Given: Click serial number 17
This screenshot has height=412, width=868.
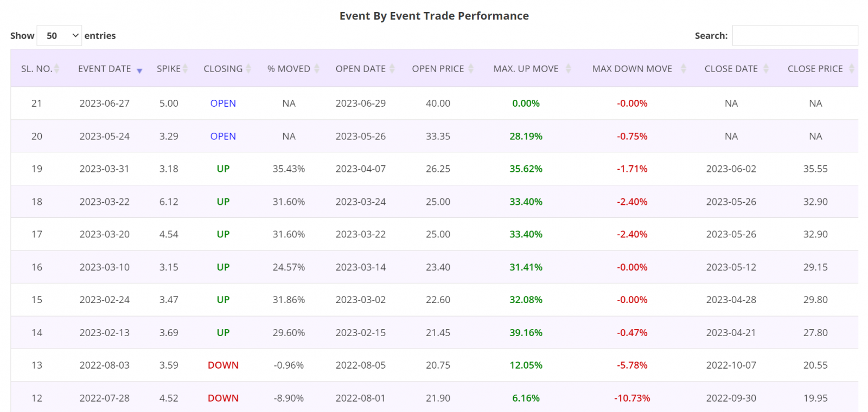Looking at the screenshot, I should tap(37, 234).
